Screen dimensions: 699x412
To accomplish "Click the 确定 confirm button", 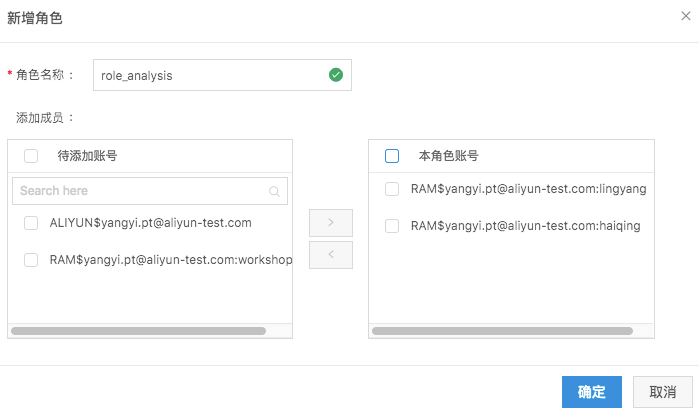I will coord(592,392).
